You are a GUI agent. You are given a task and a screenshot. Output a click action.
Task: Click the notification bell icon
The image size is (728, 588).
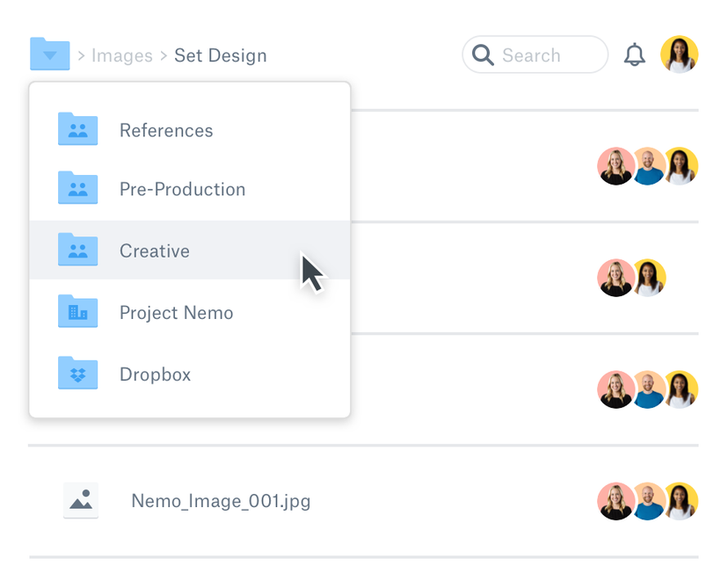pos(635,54)
